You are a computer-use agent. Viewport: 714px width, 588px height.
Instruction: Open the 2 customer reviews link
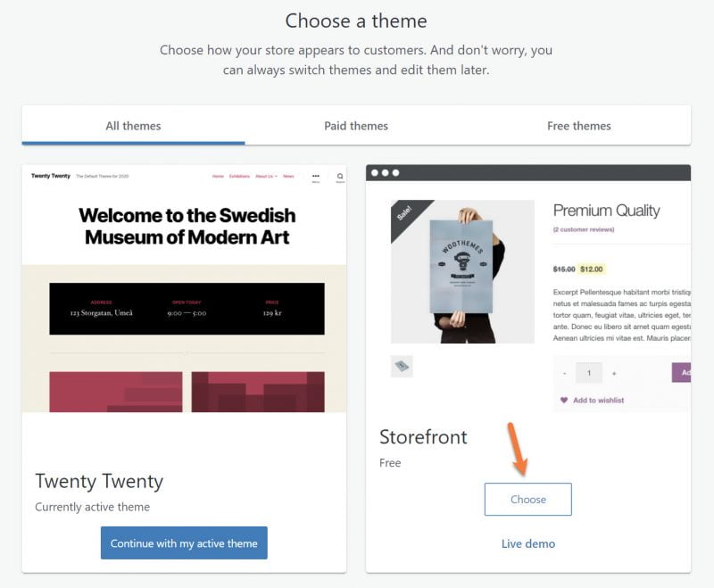pyautogui.click(x=584, y=229)
